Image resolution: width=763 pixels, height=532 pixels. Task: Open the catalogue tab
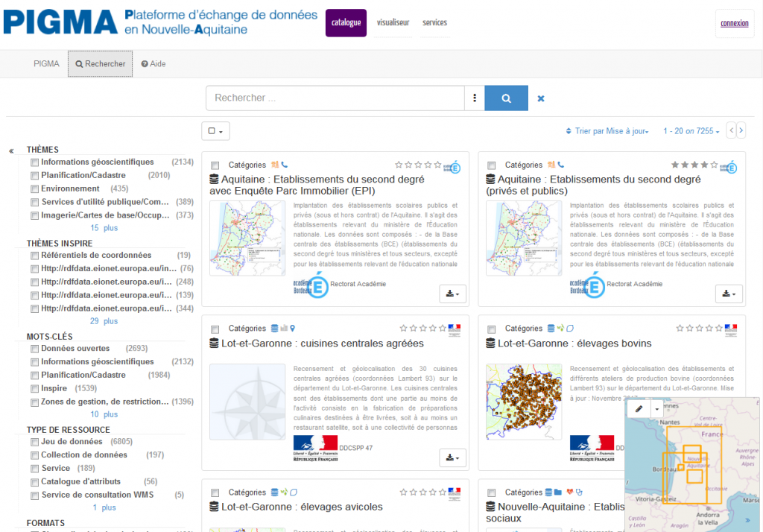[x=346, y=23]
